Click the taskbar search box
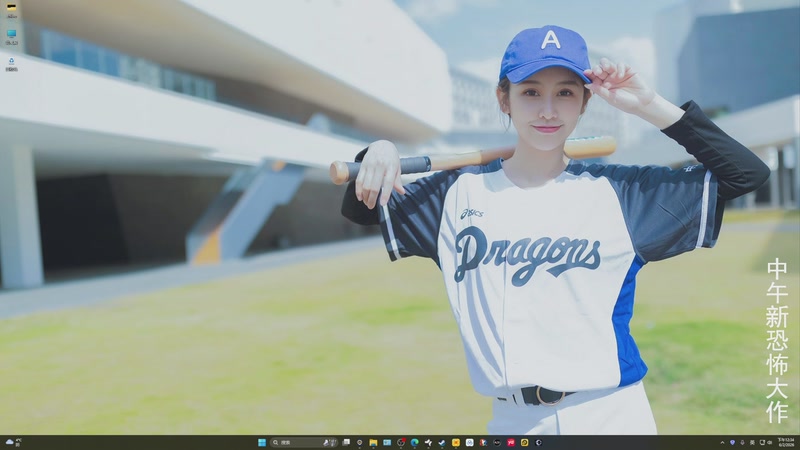This screenshot has height=450, width=800. [x=304, y=442]
